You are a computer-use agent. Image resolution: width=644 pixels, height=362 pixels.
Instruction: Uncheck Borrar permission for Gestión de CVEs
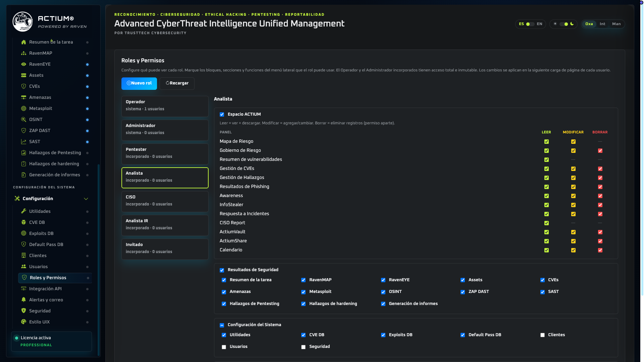point(600,169)
